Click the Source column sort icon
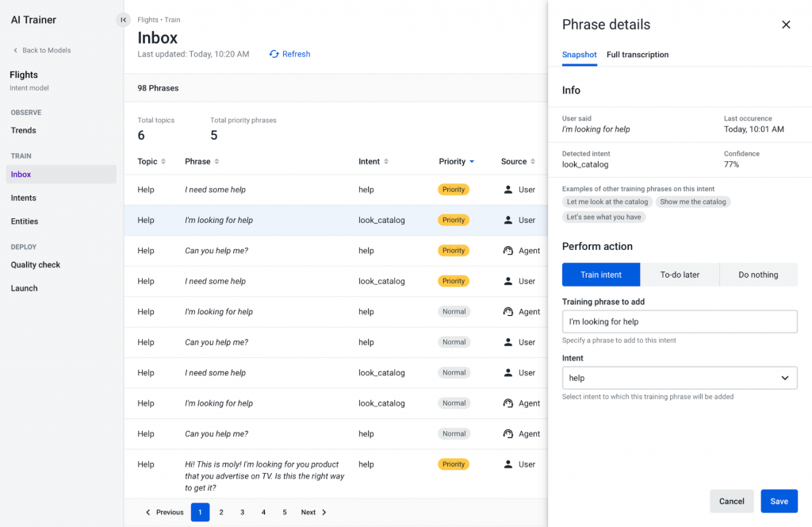The height and width of the screenshot is (527, 812). [533, 162]
